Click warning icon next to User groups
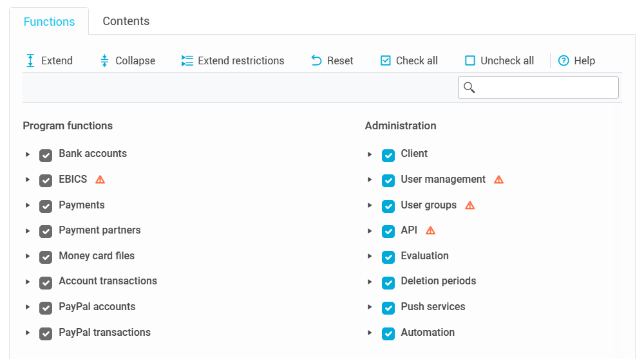The image size is (644, 359). [x=469, y=205]
